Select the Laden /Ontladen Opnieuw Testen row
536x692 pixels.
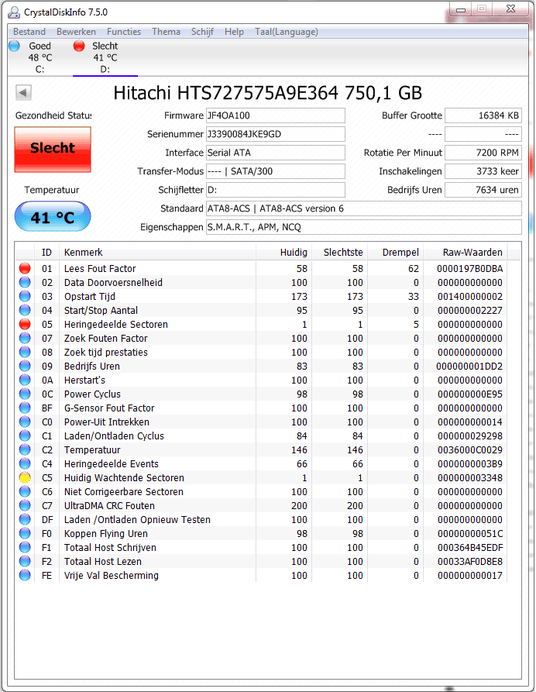click(262, 520)
